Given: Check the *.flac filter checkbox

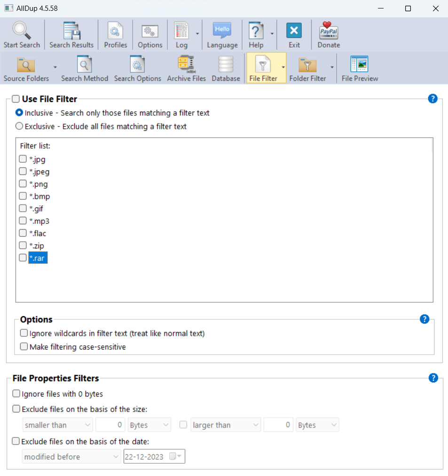Looking at the screenshot, I should coord(23,233).
